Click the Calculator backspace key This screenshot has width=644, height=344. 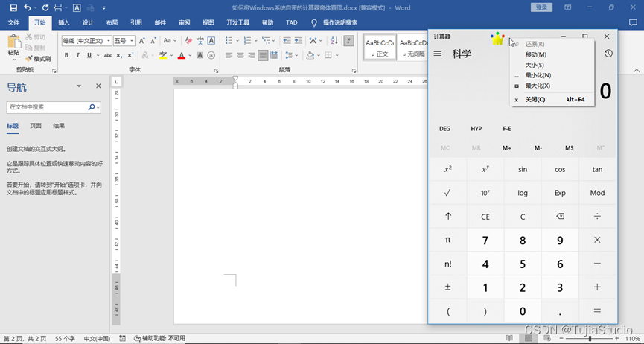[560, 216]
